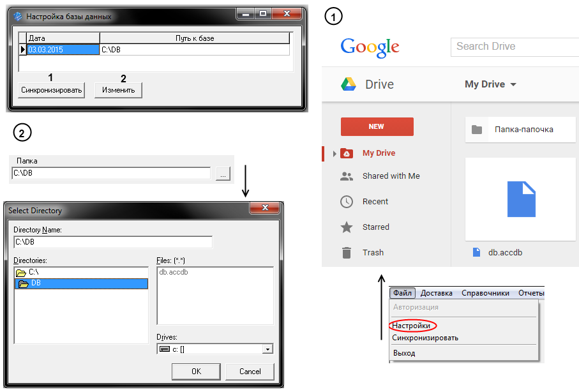Open the Recent section

point(375,201)
